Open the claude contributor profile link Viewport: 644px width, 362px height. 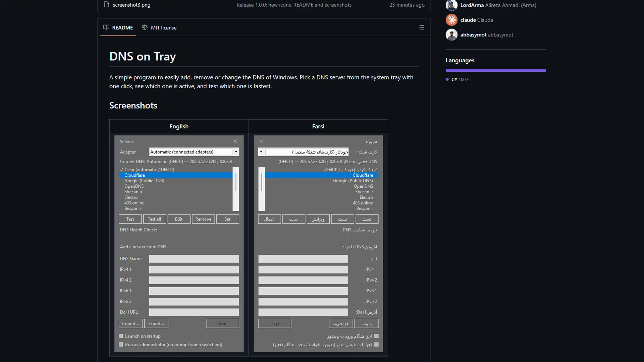click(477, 20)
